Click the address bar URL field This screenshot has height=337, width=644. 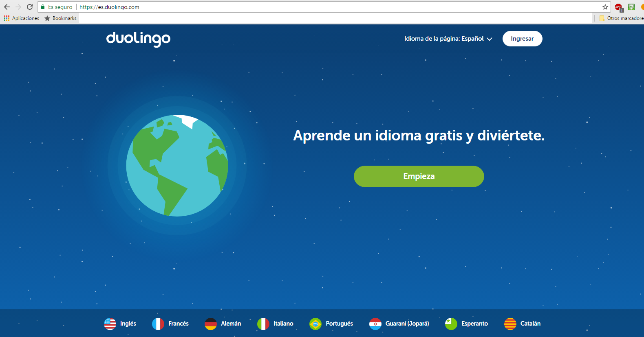[x=326, y=7]
